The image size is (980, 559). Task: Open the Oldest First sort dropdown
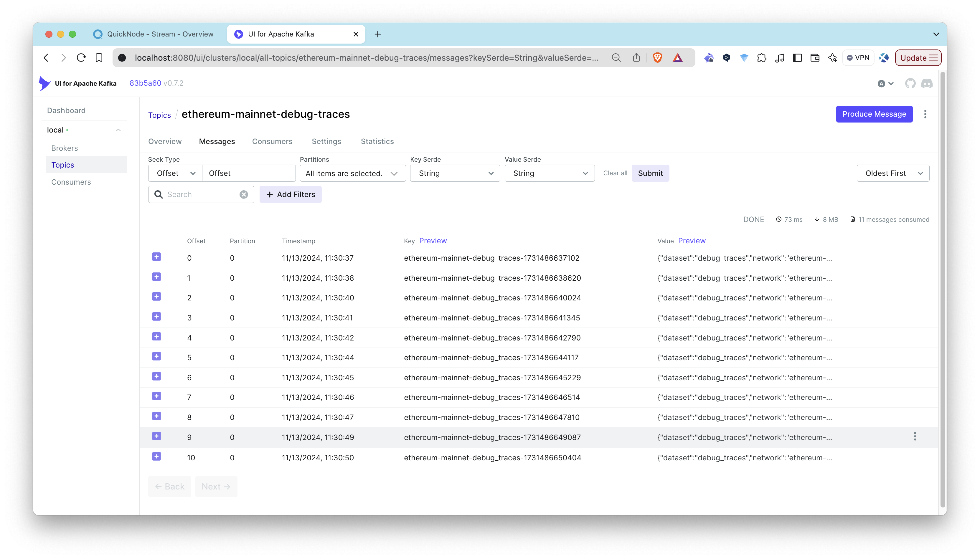coord(893,173)
